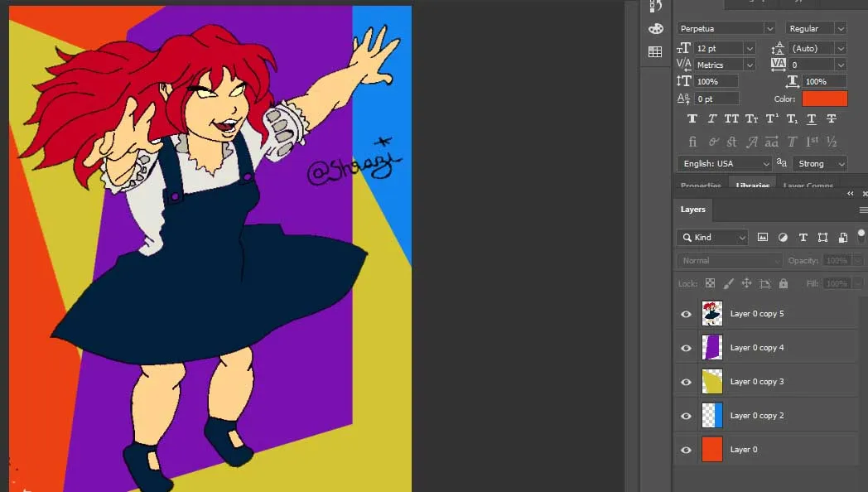Hide Layer 0 copy 3 visibility eye
This screenshot has width=868, height=492.
click(x=686, y=382)
